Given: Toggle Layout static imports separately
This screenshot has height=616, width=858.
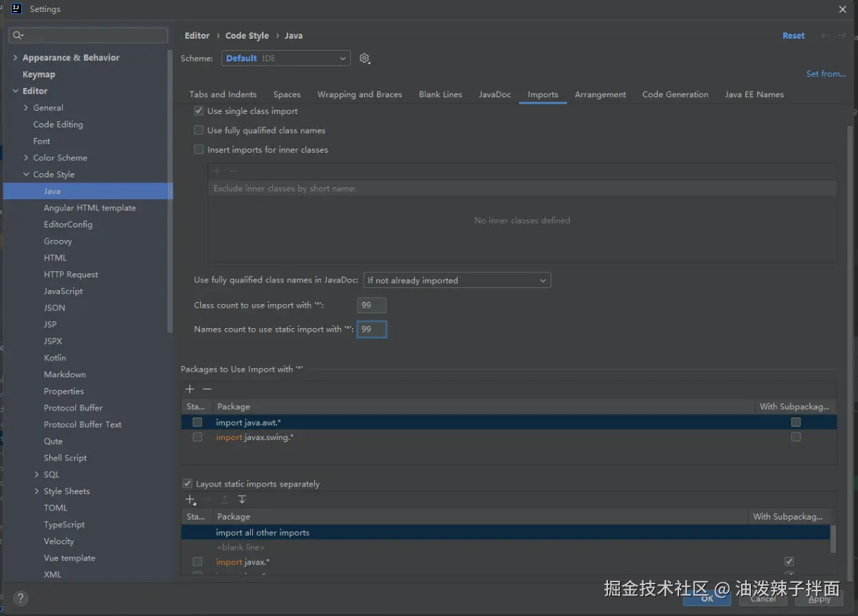Looking at the screenshot, I should [x=187, y=484].
